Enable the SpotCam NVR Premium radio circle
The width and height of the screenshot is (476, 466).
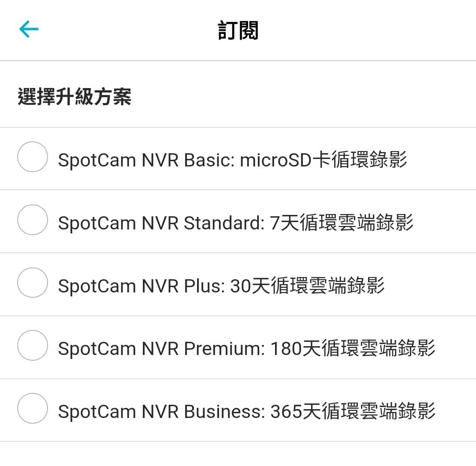pos(32,346)
